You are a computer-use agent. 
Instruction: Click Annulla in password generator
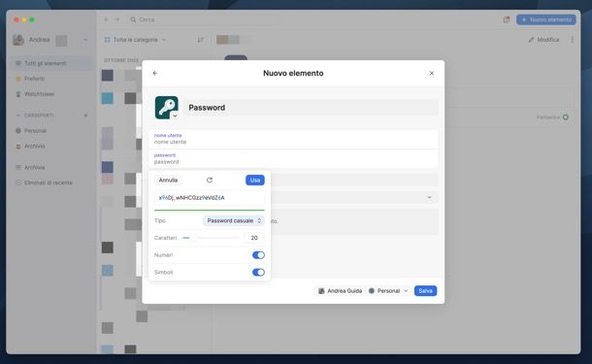click(168, 181)
